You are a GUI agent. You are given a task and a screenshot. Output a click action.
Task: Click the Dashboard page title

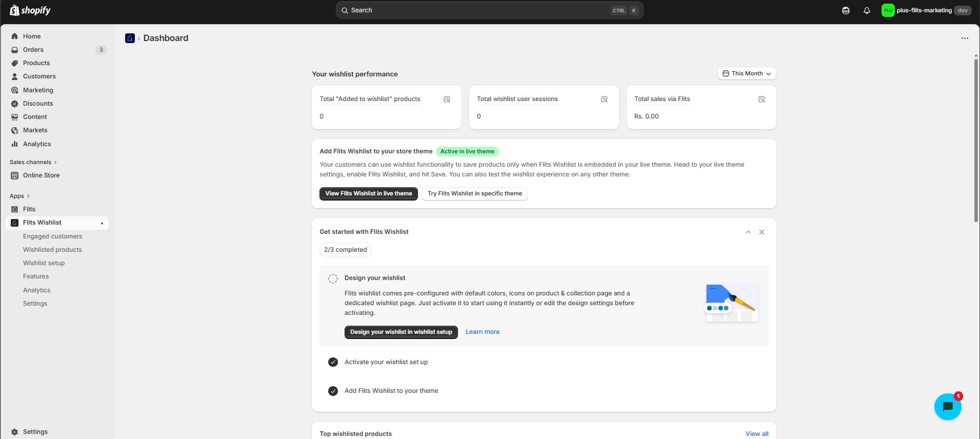166,38
